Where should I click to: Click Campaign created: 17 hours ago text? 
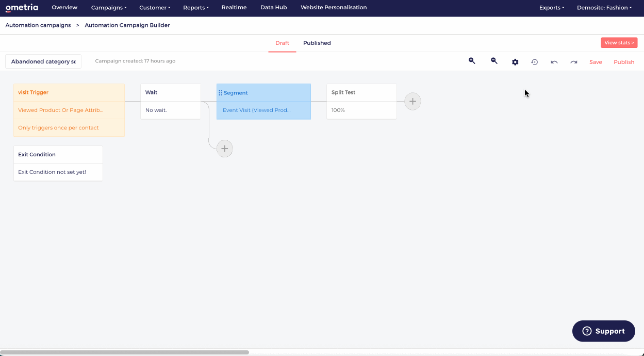(135, 61)
